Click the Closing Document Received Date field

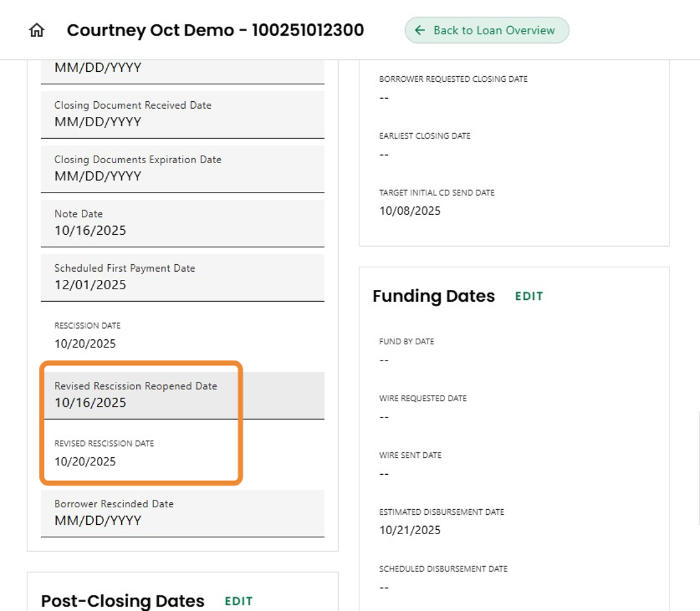tap(182, 115)
